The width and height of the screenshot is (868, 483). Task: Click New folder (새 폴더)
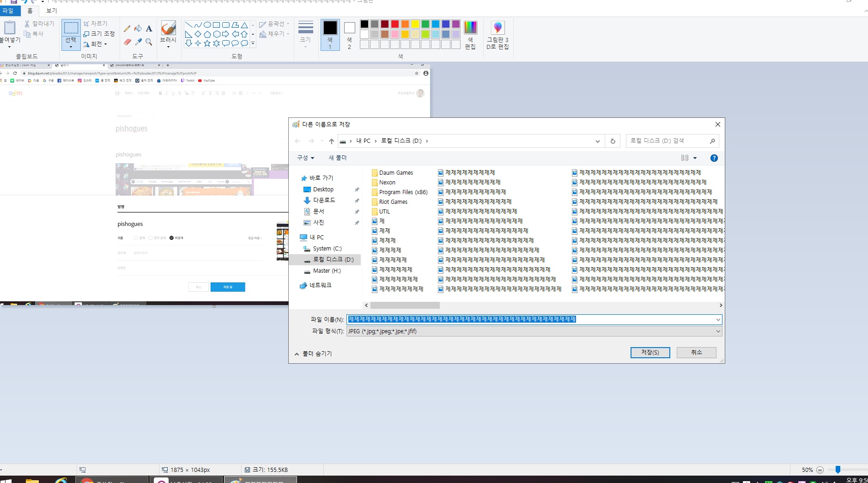click(338, 158)
